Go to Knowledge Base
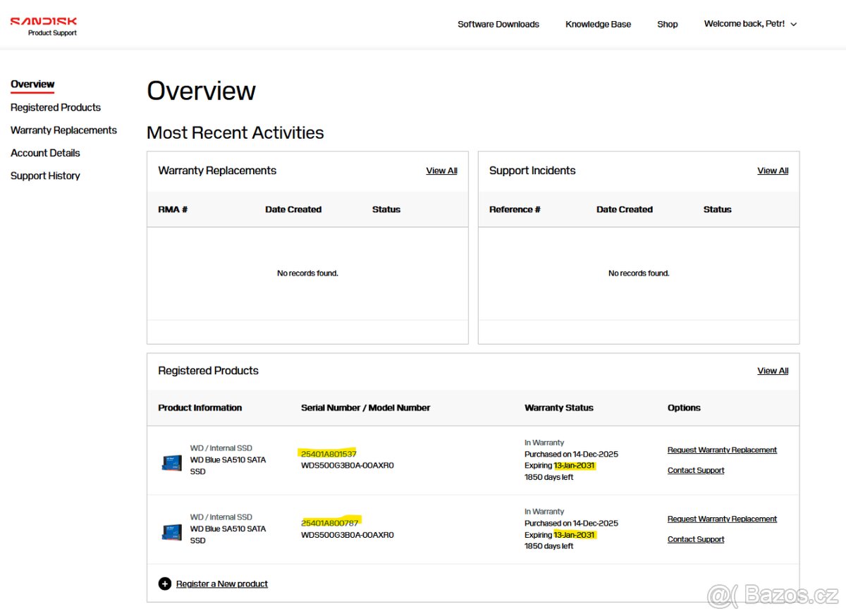 (x=598, y=24)
